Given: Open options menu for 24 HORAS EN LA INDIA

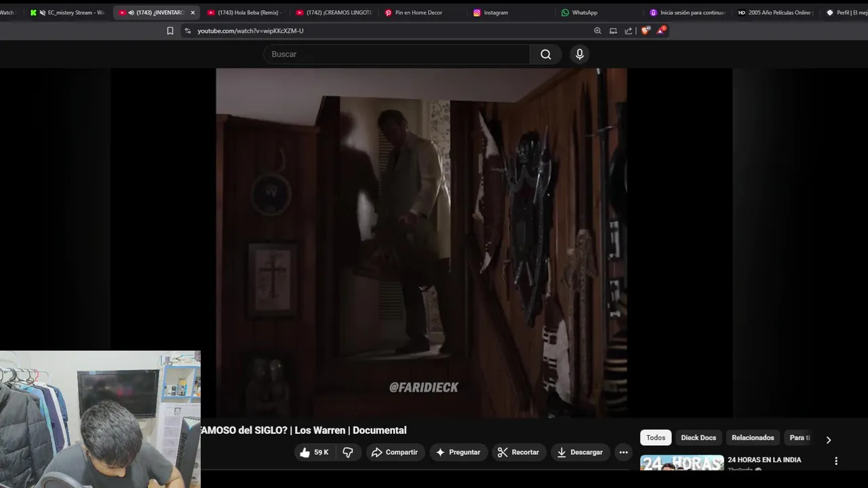Looking at the screenshot, I should coord(835,461).
